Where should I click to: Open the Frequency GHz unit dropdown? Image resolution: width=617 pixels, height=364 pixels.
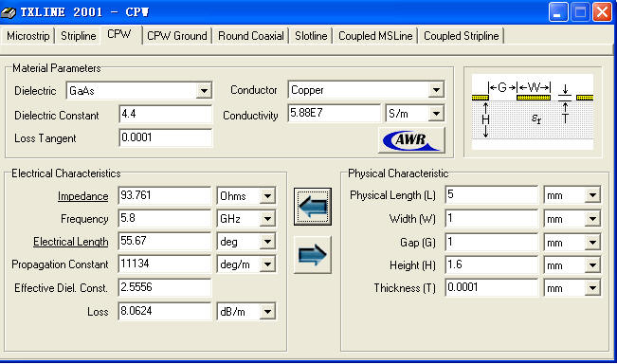(x=267, y=219)
